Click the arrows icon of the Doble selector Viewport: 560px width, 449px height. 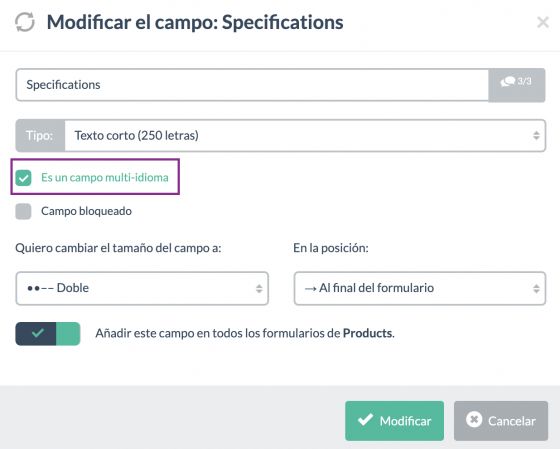[x=259, y=288]
